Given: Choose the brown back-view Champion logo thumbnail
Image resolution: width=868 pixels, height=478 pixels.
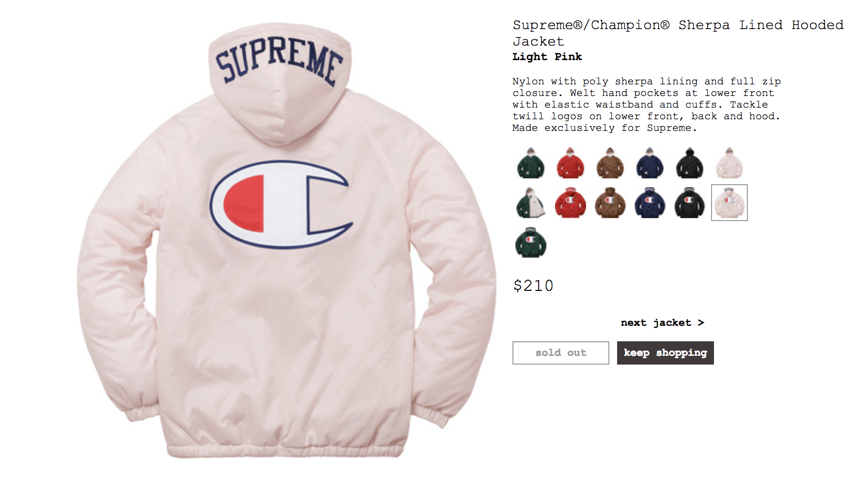Looking at the screenshot, I should [610, 203].
